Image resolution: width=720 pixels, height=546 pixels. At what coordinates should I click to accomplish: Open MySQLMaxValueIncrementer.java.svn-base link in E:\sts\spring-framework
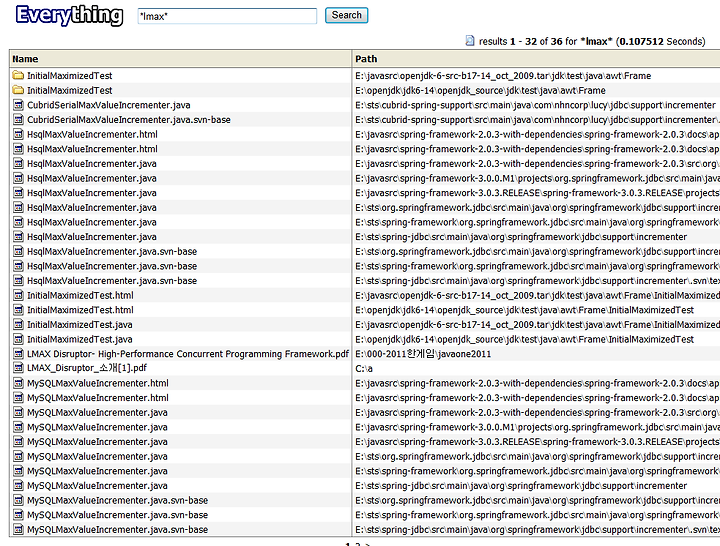117,515
